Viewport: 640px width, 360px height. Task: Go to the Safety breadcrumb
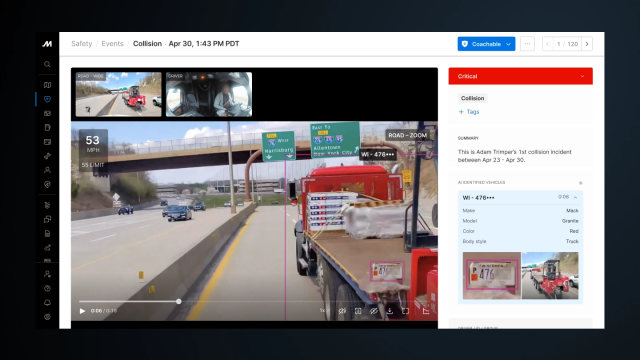82,44
